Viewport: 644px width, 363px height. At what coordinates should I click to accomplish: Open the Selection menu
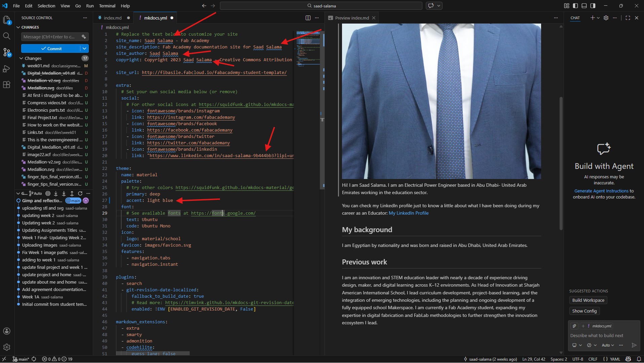click(46, 6)
